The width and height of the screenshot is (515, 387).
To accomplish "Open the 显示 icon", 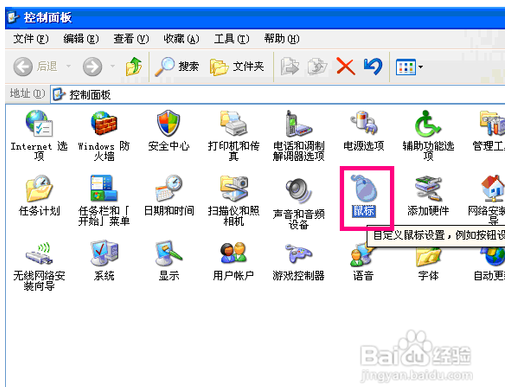I will coord(169,253).
